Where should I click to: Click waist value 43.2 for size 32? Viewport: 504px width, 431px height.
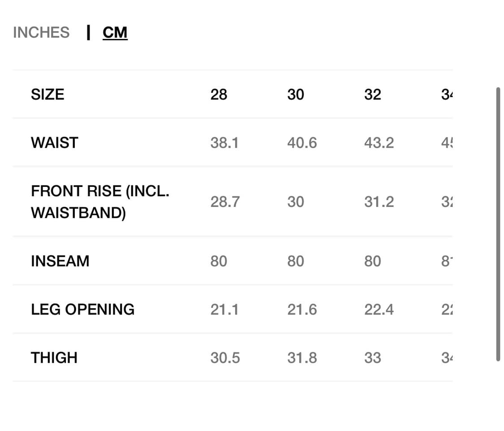click(x=379, y=143)
